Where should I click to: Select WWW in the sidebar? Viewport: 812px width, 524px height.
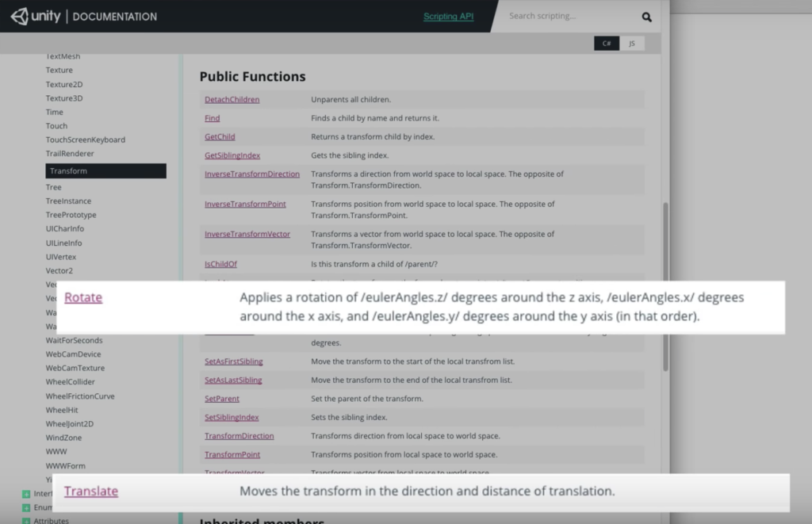click(x=56, y=452)
